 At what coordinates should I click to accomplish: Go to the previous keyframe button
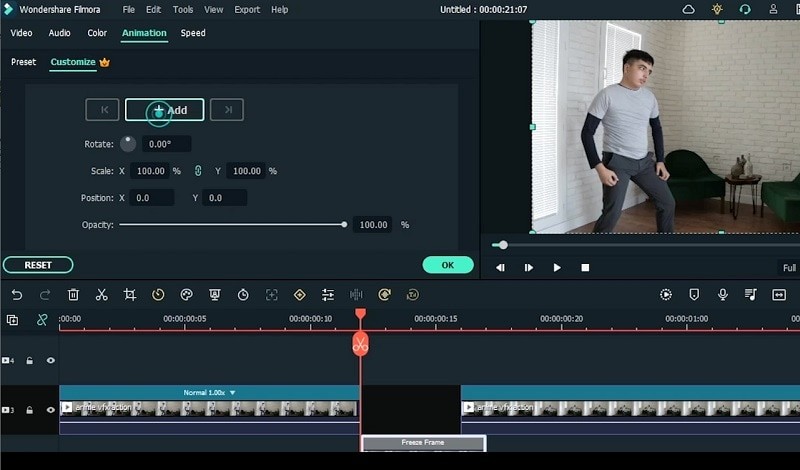tap(102, 110)
